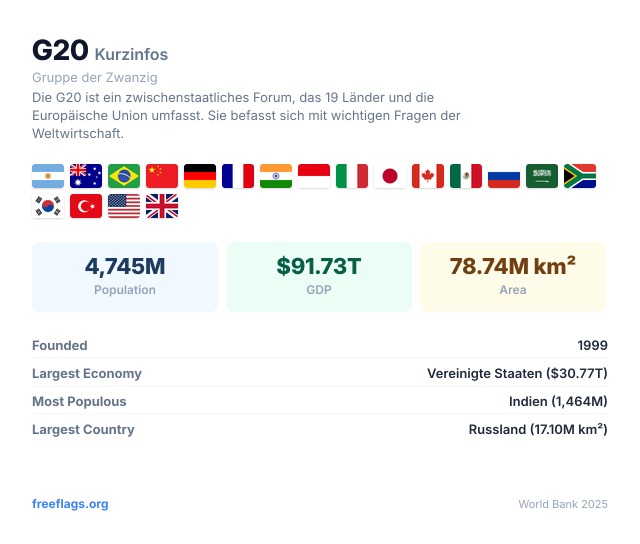Select the $91.73T GDP card
Image resolution: width=640 pixels, height=544 pixels.
tap(319, 277)
